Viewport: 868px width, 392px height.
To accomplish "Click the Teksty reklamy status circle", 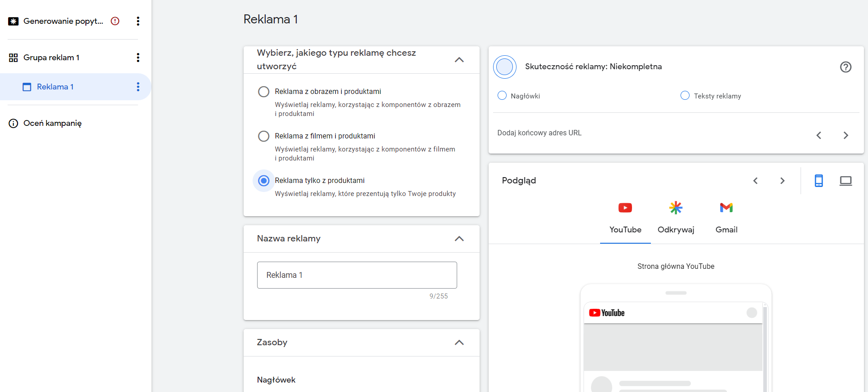I will point(685,95).
